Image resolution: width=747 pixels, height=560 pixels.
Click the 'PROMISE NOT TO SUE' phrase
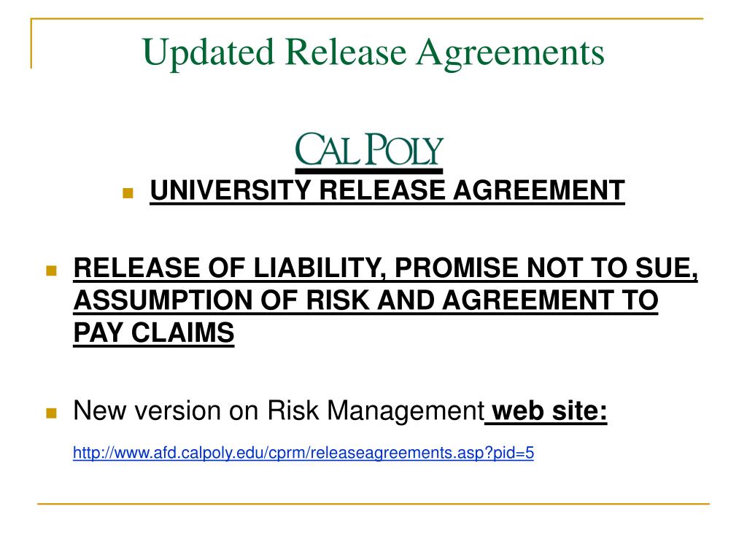tap(546, 268)
